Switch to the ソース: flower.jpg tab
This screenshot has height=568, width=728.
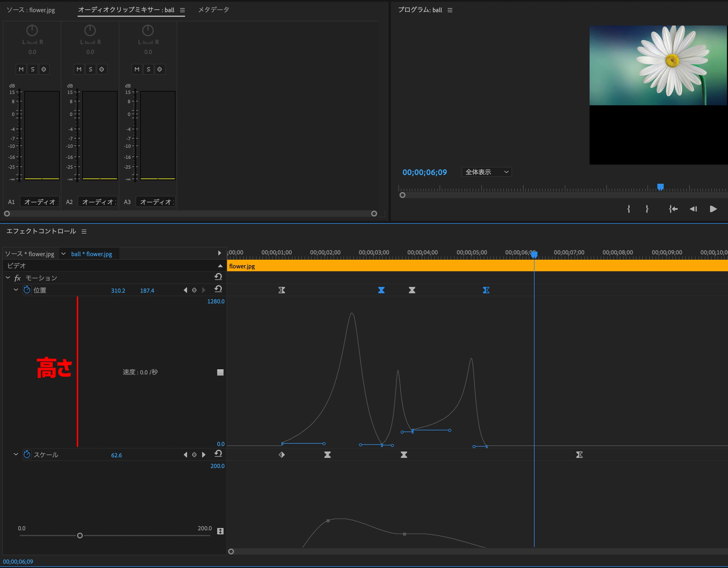click(31, 10)
